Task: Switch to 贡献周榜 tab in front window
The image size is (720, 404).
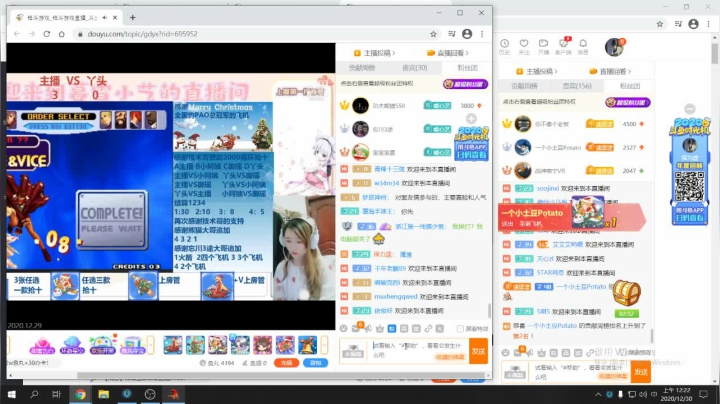Action: [361, 68]
